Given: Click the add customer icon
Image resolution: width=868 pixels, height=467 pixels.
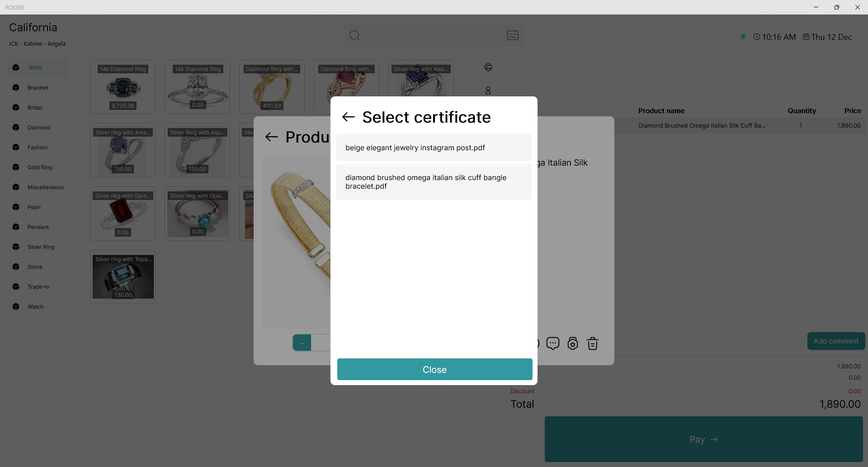Looking at the screenshot, I should (x=488, y=91).
